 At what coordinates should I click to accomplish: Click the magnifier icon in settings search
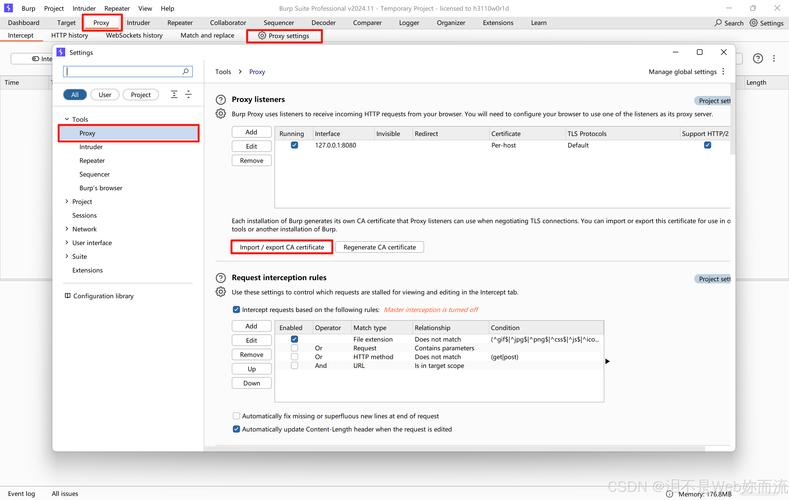pos(186,72)
